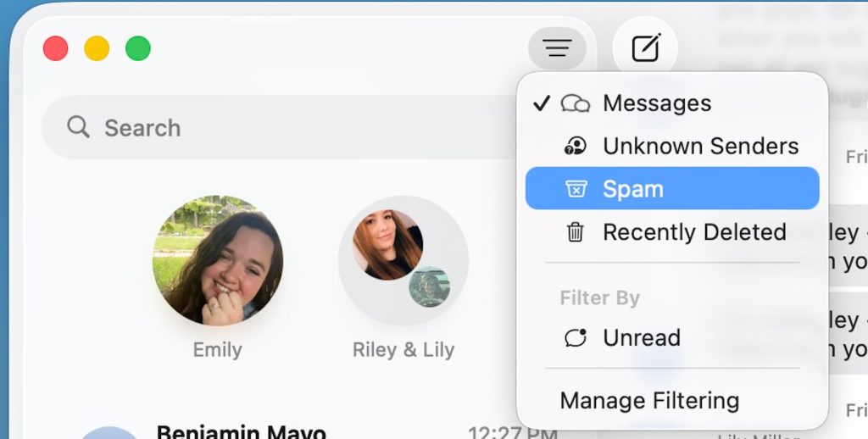Enable the Unread filter
The image size is (868, 439).
[641, 337]
